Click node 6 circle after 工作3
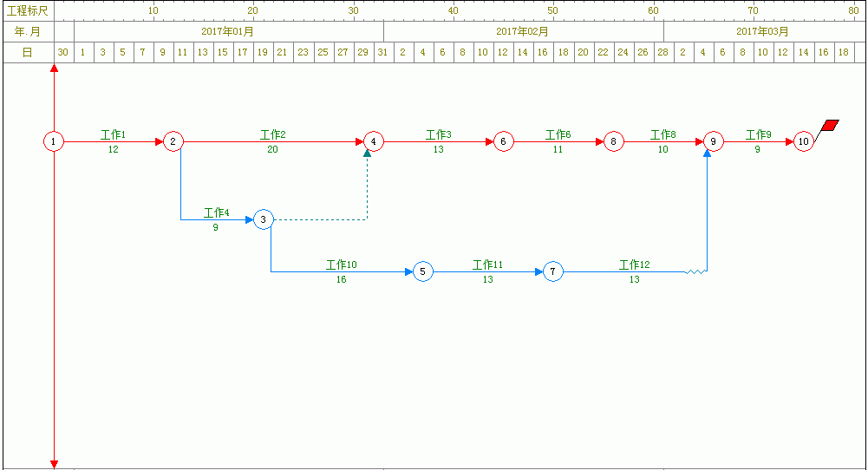Viewport: 868px width, 470px height. [x=504, y=141]
